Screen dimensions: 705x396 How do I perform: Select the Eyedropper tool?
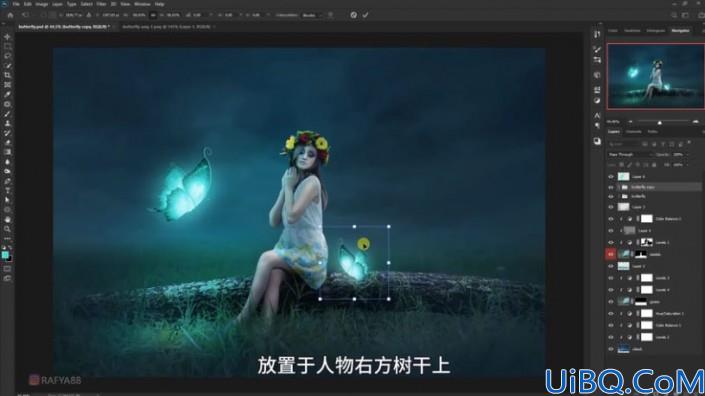click(x=7, y=94)
